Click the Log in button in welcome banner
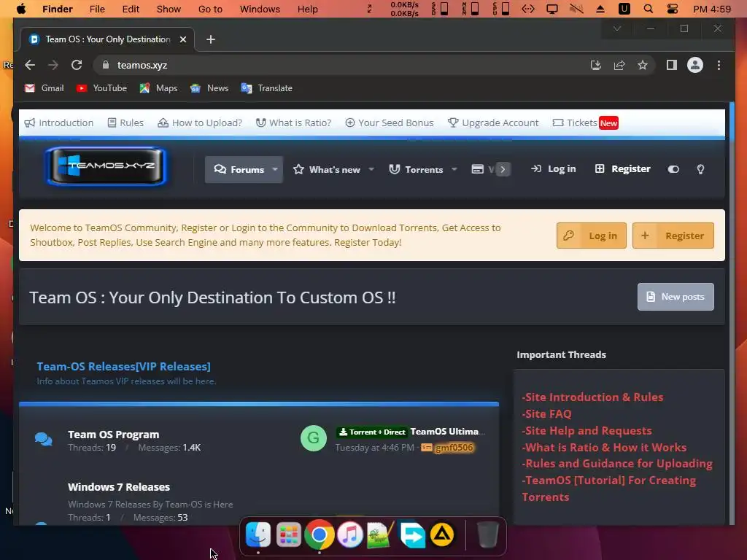This screenshot has width=747, height=560. point(591,236)
